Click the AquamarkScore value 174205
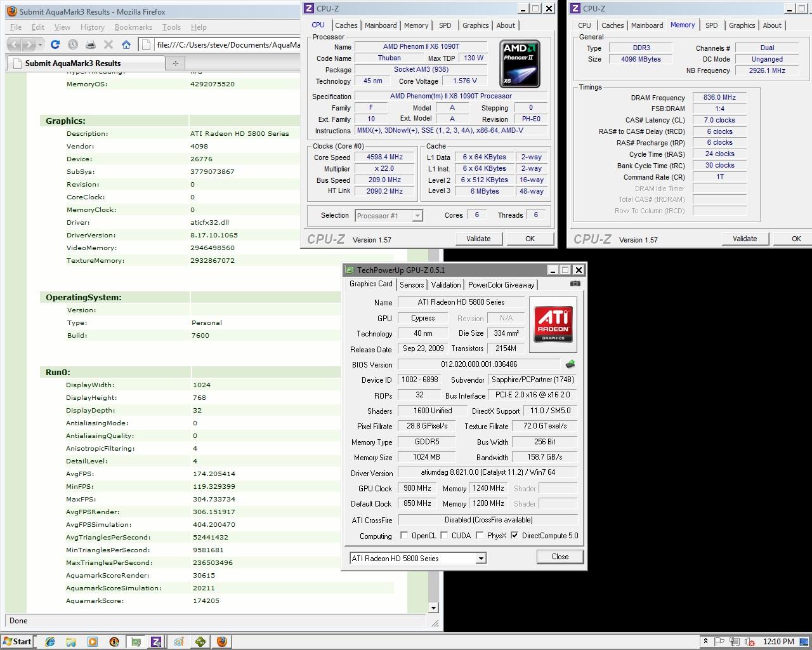This screenshot has height=650, width=812. click(x=206, y=600)
